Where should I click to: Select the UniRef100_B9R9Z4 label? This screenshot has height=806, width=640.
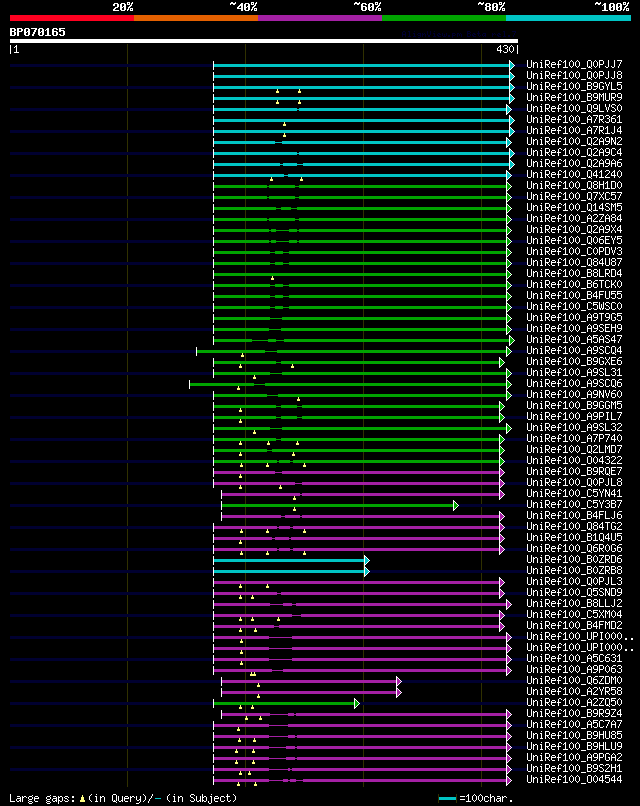[574, 714]
